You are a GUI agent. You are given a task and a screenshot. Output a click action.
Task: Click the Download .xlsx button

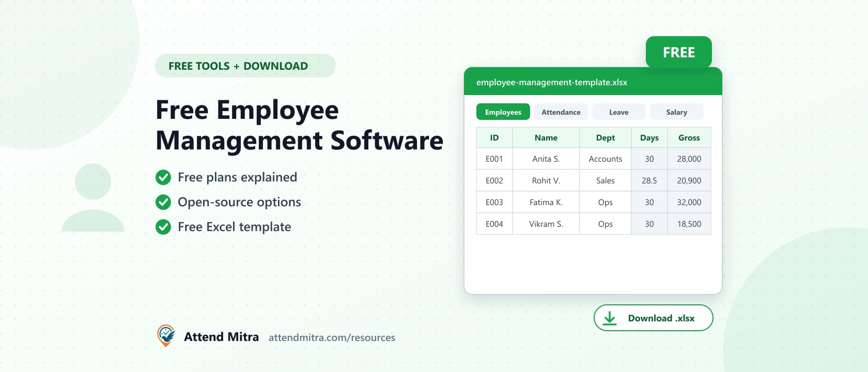654,318
